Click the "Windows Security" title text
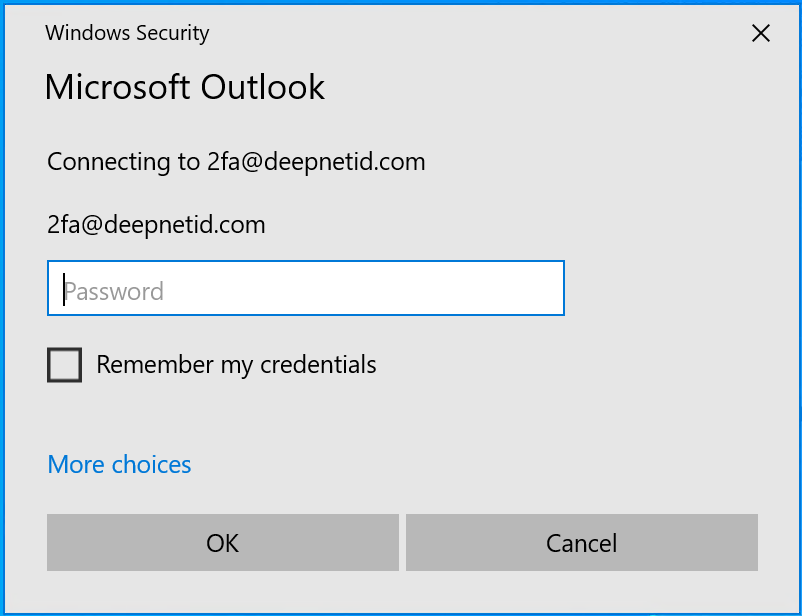This screenshot has height=616, width=802. tap(127, 33)
